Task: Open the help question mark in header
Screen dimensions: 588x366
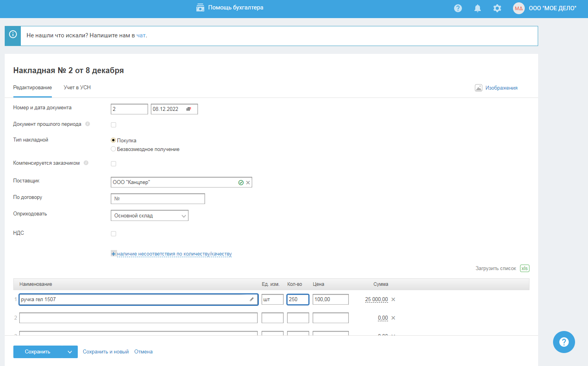Action: point(458,8)
